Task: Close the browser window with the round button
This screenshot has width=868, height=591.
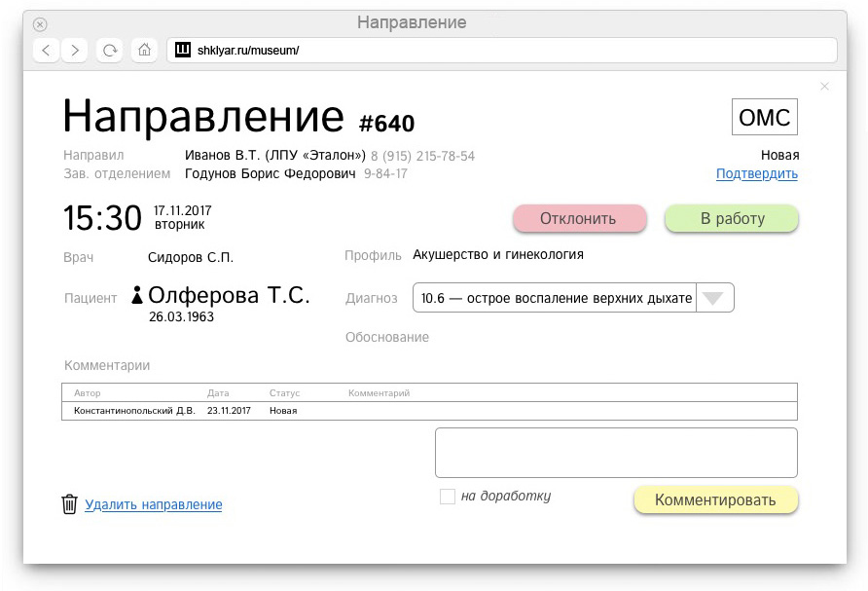Action: click(x=40, y=24)
